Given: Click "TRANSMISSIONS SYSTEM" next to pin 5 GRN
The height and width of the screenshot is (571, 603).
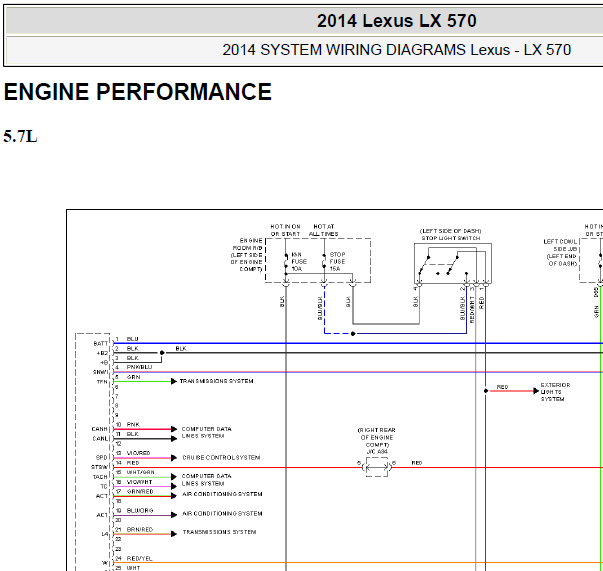Looking at the screenshot, I should point(217,381).
